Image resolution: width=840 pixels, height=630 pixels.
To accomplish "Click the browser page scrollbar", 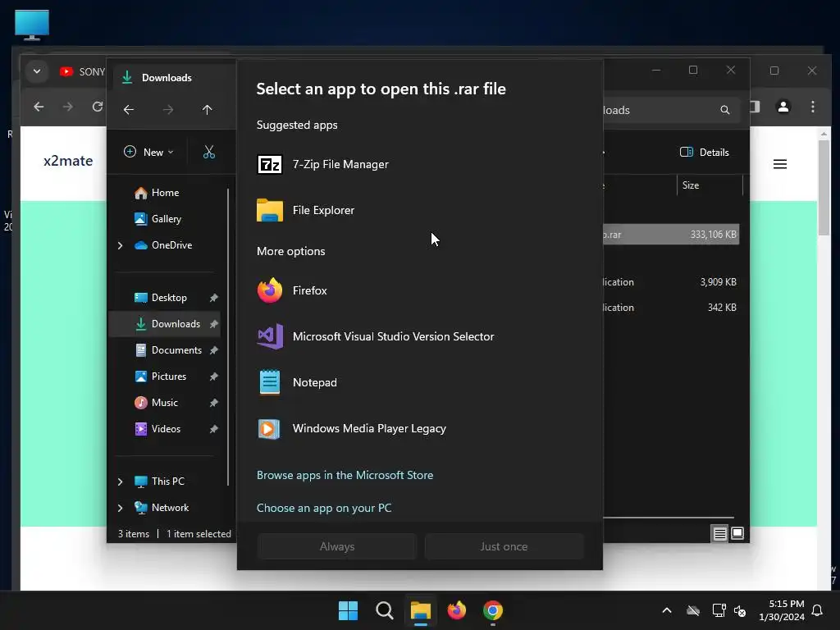I will point(824,188).
